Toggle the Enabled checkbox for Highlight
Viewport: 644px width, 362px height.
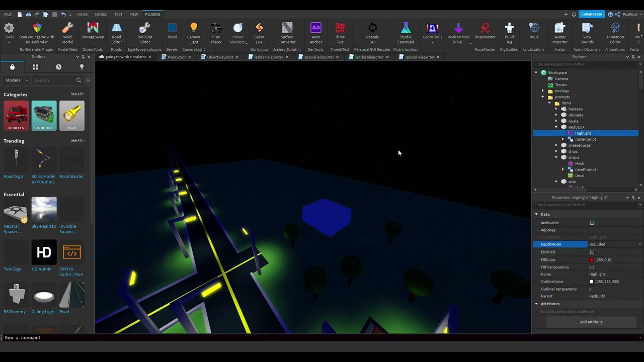point(592,252)
